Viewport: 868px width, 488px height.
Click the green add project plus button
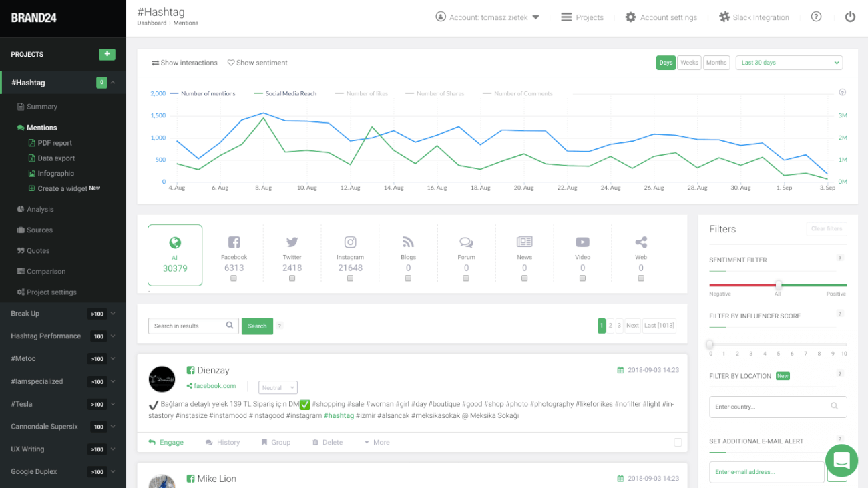pos(107,54)
